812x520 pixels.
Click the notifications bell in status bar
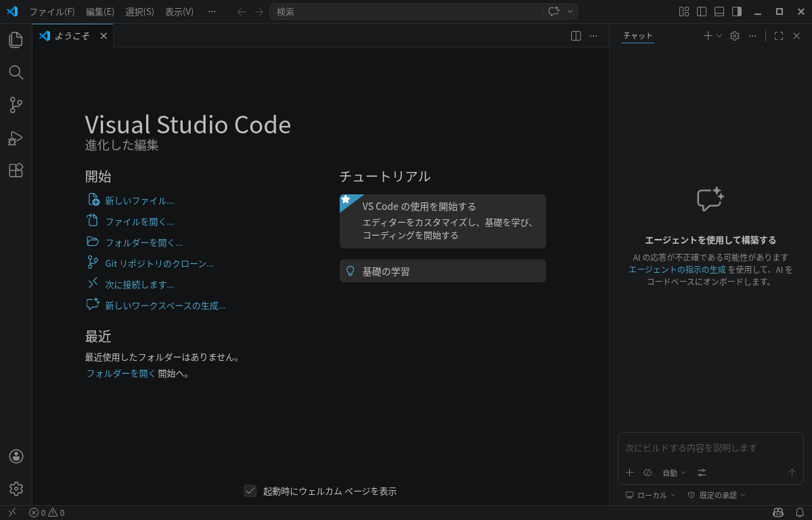click(x=799, y=513)
